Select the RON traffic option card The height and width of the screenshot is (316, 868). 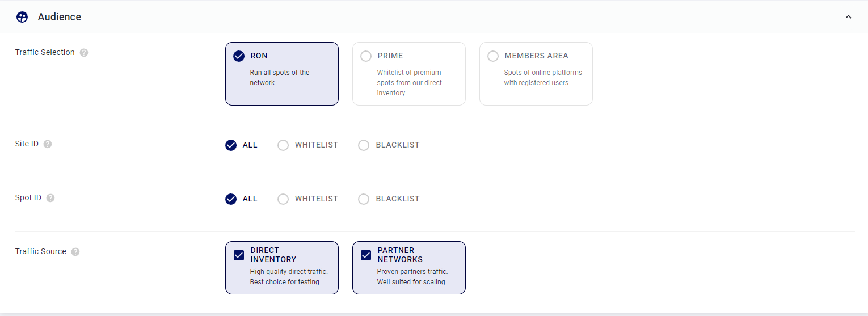coord(282,74)
